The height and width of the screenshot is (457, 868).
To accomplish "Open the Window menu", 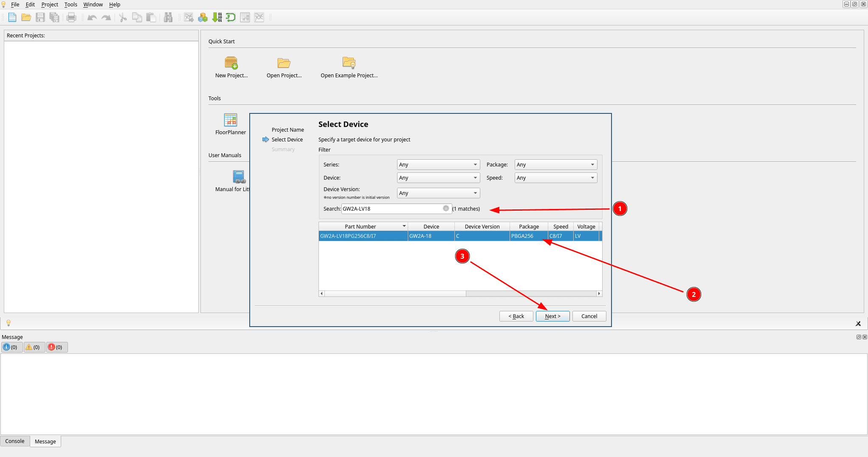I will pos(93,4).
